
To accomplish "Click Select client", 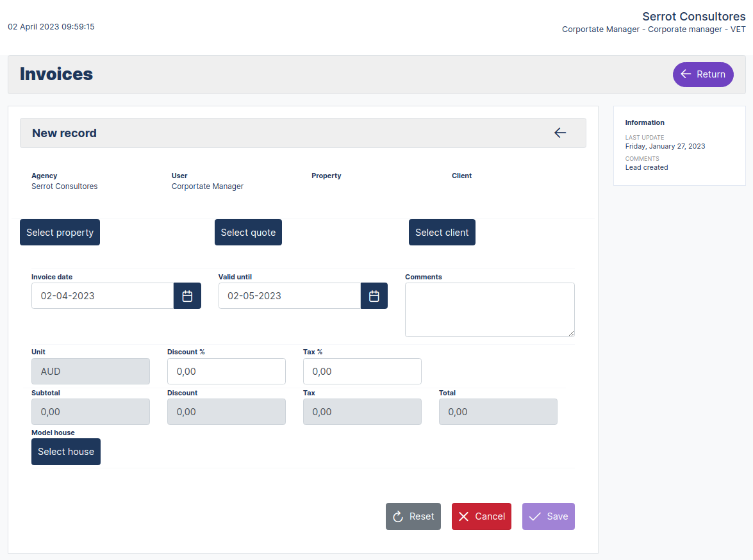I will [442, 232].
